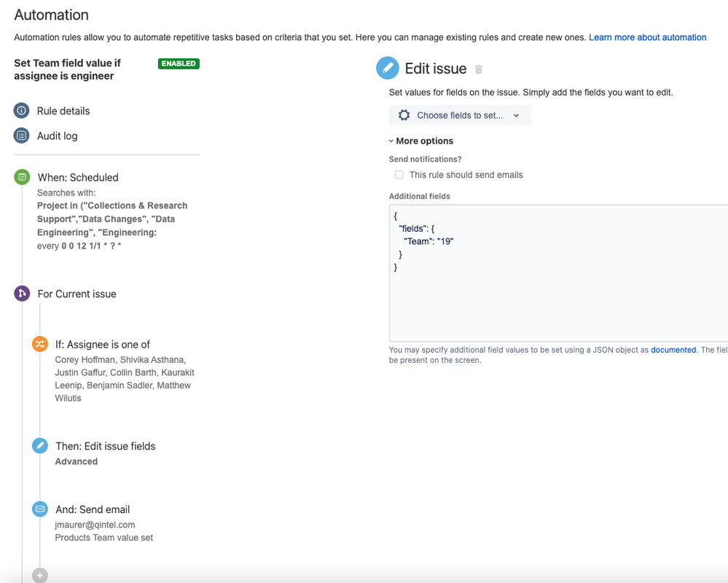The image size is (728, 583).
Task: Delete the Edit issue action via trash icon
Action: pyautogui.click(x=479, y=69)
